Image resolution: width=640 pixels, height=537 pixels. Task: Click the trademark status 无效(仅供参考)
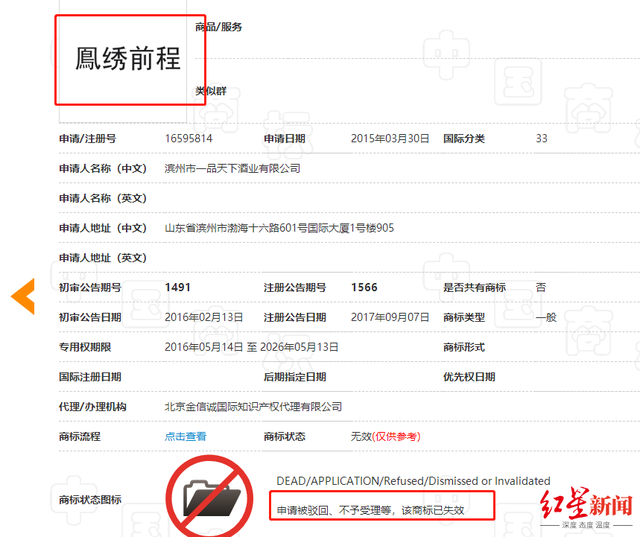coord(385,437)
